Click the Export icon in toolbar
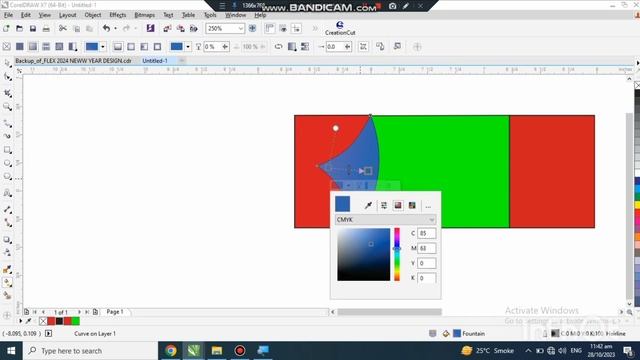Image resolution: width=640 pixels, height=360 pixels. click(180, 29)
